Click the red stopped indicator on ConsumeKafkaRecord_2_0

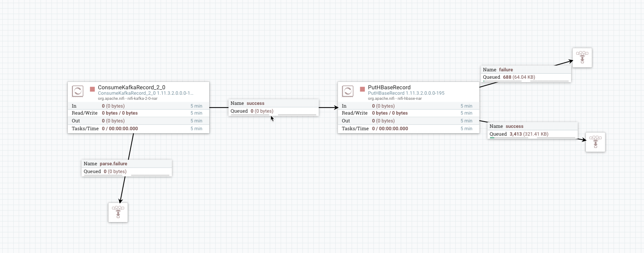[x=92, y=89]
